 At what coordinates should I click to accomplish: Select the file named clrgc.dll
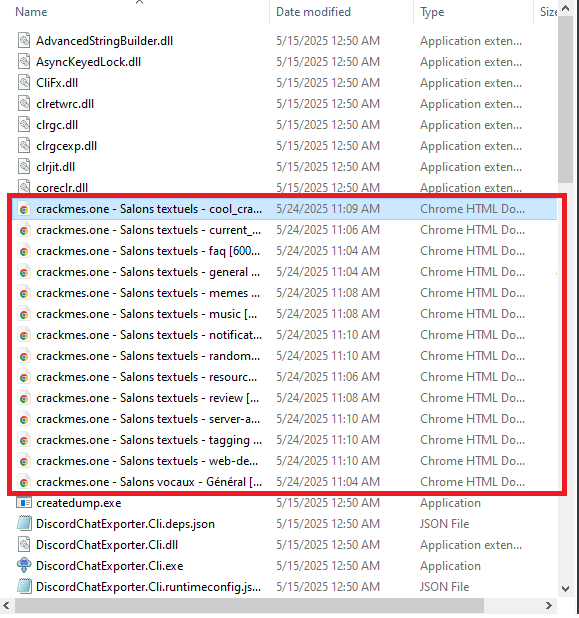click(x=57, y=125)
